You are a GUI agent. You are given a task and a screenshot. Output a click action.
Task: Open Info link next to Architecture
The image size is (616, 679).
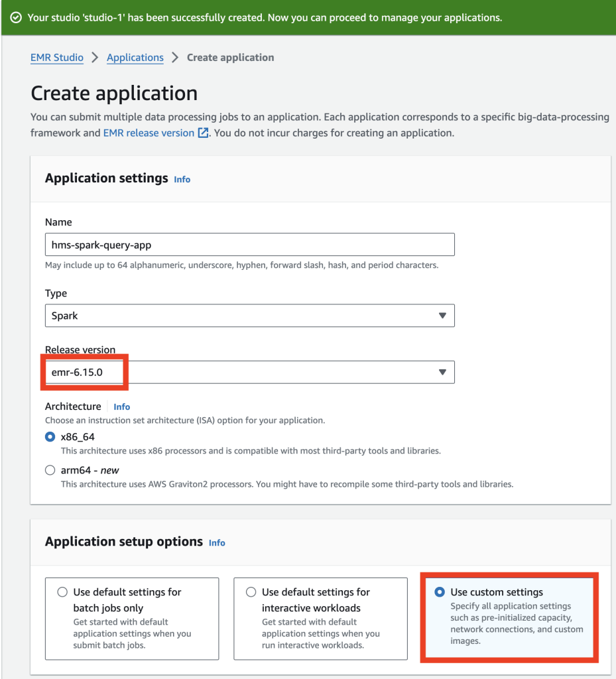pos(121,406)
